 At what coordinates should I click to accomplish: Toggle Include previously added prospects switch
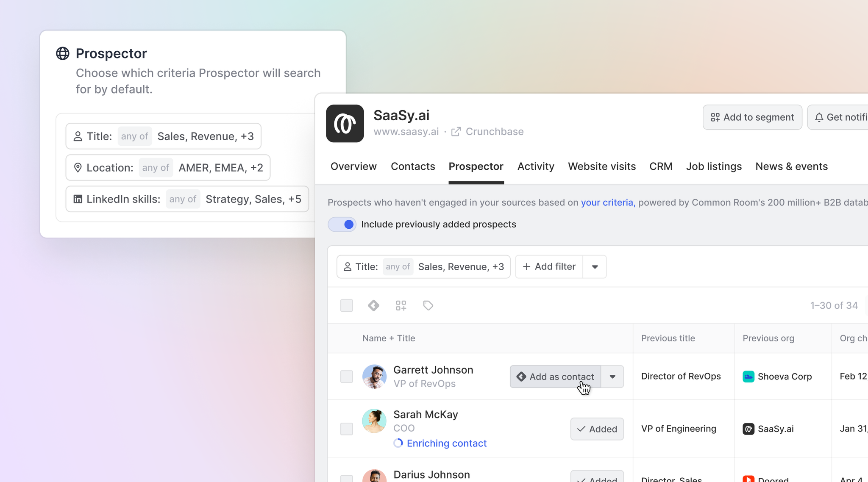tap(342, 224)
